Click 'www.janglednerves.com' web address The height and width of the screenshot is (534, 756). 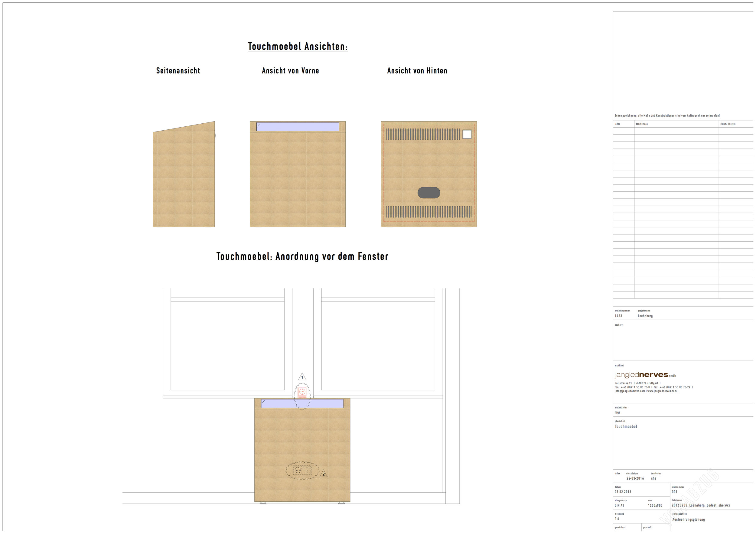(662, 391)
